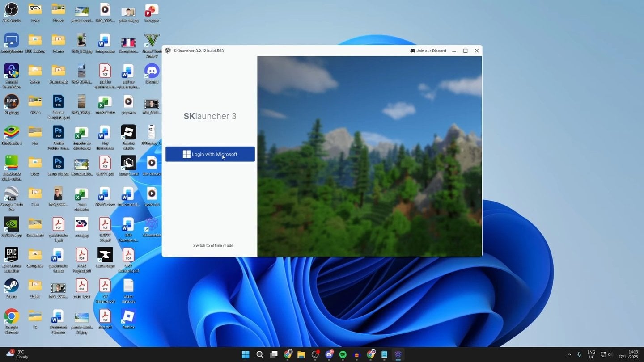Screen dimensions: 644x362
Task: Click the Epic Games Launcher icon
Action: click(x=11, y=255)
